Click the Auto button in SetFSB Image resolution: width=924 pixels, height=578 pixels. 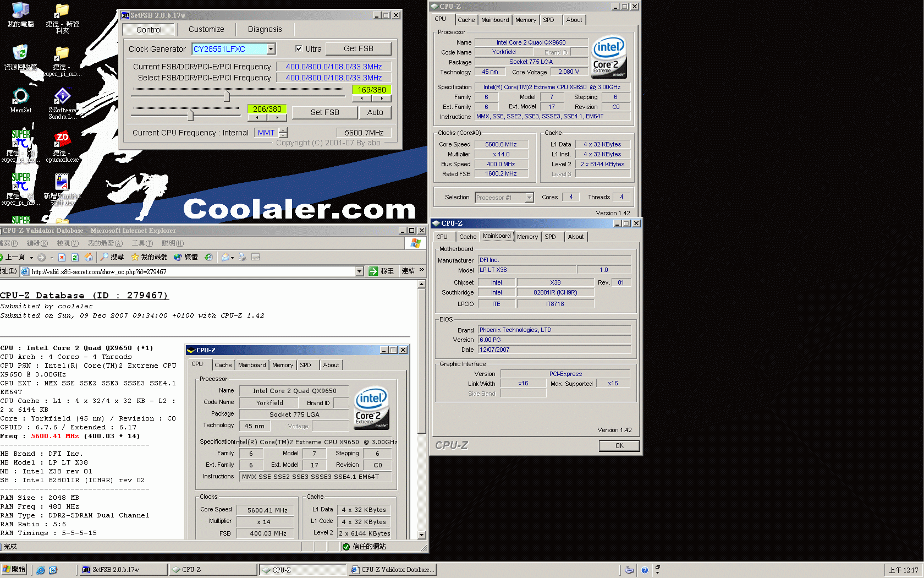point(375,112)
